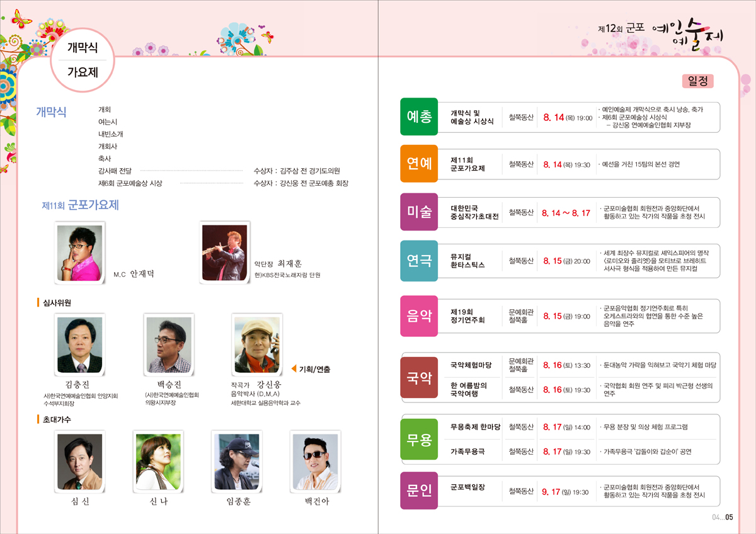The width and height of the screenshot is (756, 534).
Task: Click guest singer 백건아 sunglasses photo
Action: pos(316,462)
